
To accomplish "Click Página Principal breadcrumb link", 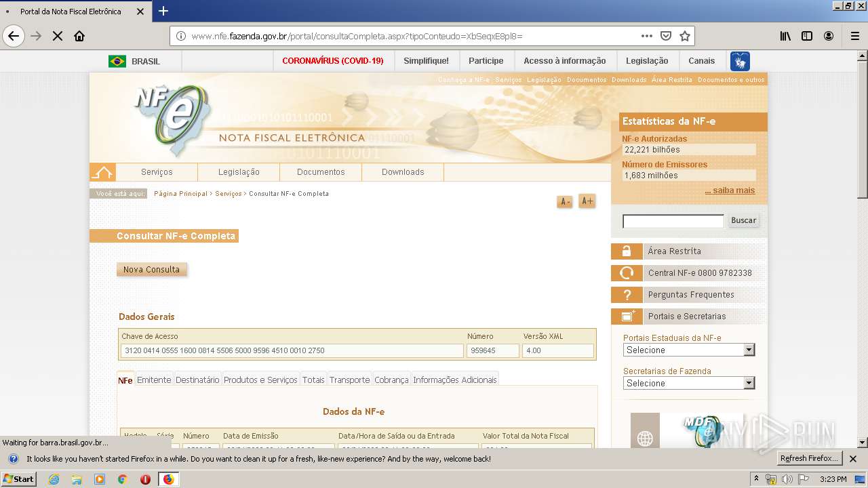I will click(180, 194).
